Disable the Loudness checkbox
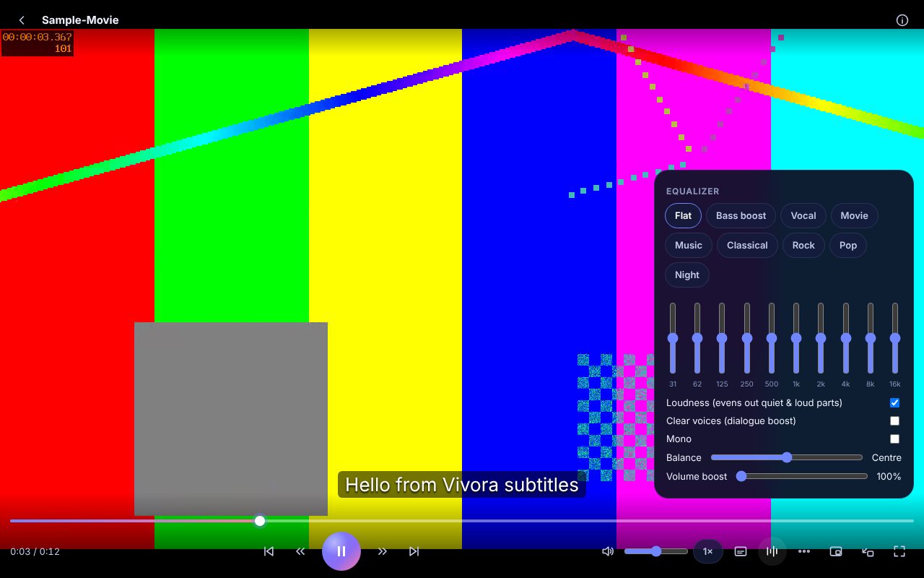 point(894,402)
